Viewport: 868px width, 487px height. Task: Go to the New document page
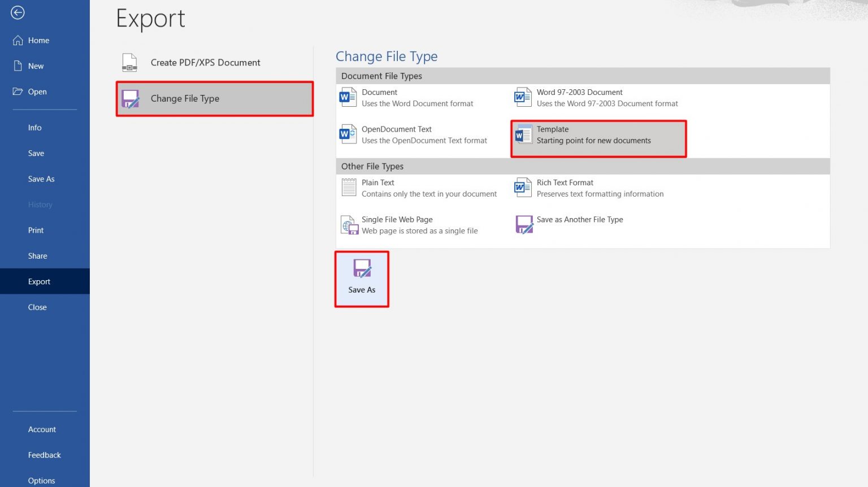coord(36,66)
